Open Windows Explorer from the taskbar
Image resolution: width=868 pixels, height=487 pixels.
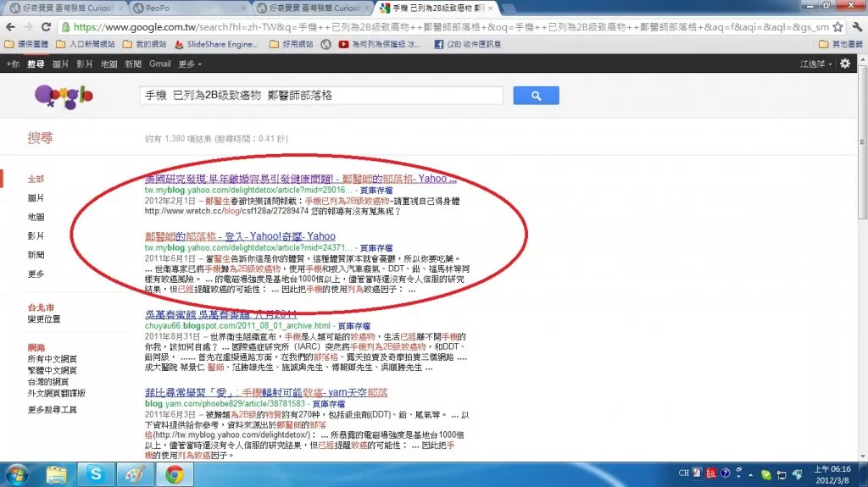pyautogui.click(x=56, y=475)
